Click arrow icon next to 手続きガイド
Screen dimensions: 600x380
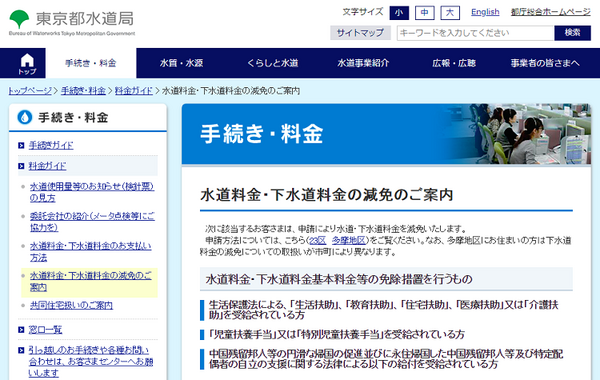[x=21, y=145]
